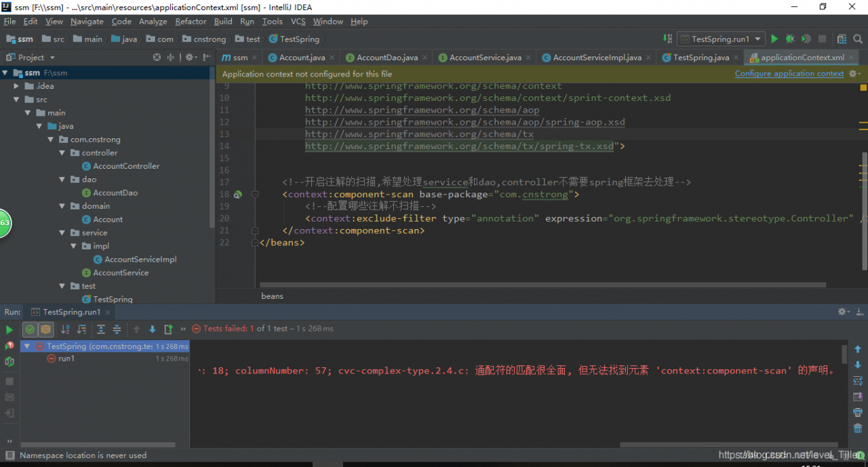Click the status bar tool windows toggle icon
Screen dimensions: 868x467
pos(9,455)
